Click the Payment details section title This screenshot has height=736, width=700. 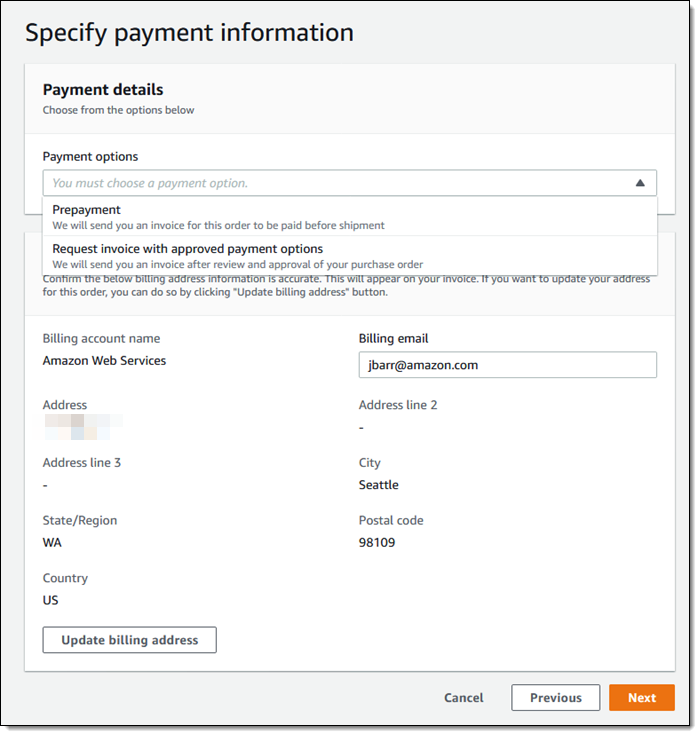coord(103,90)
